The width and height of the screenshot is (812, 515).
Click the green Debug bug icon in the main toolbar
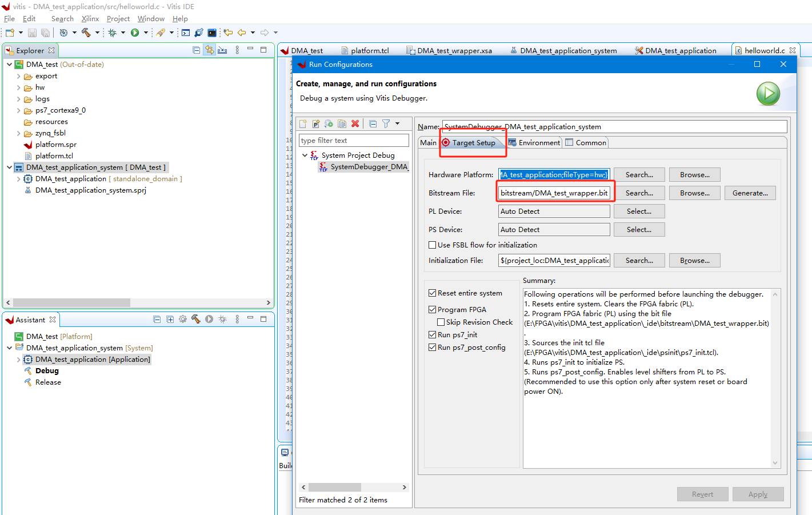[113, 33]
